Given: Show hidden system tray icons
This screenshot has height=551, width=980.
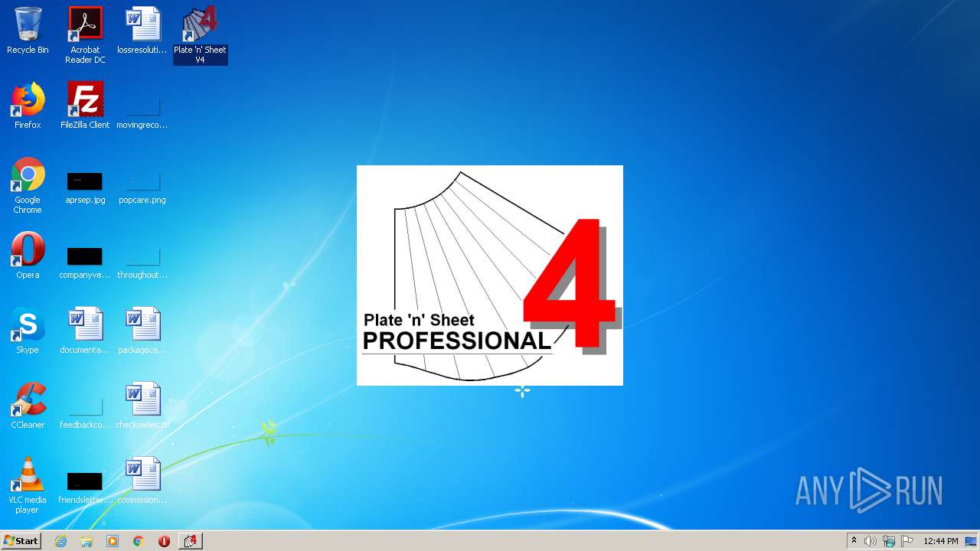Looking at the screenshot, I should point(854,541).
